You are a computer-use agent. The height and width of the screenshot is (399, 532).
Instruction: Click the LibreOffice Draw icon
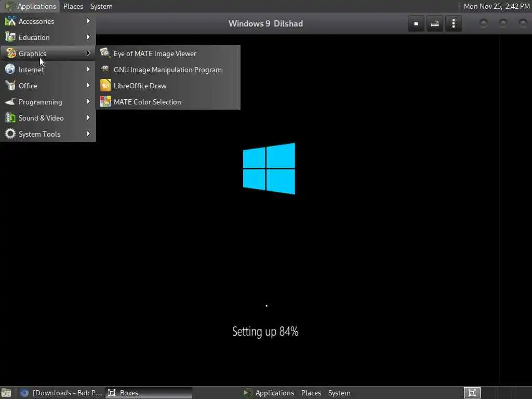click(x=105, y=86)
